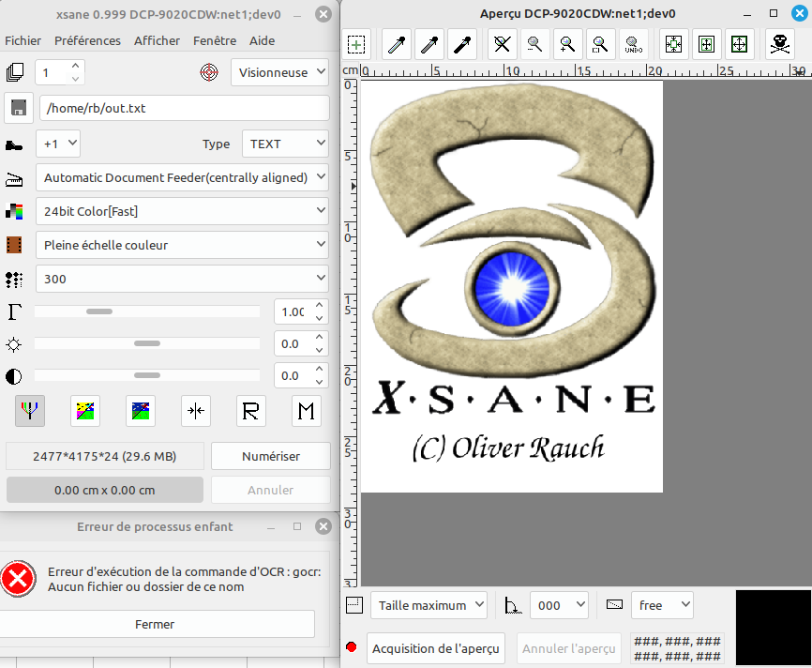
Task: Decrease the brightness 0.0 value
Action: (320, 350)
